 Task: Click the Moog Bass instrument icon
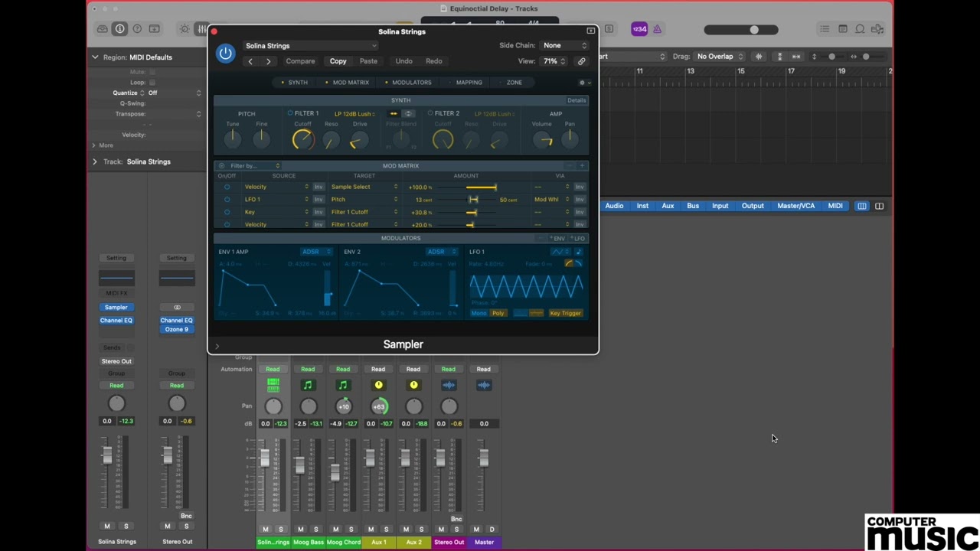[x=308, y=385]
